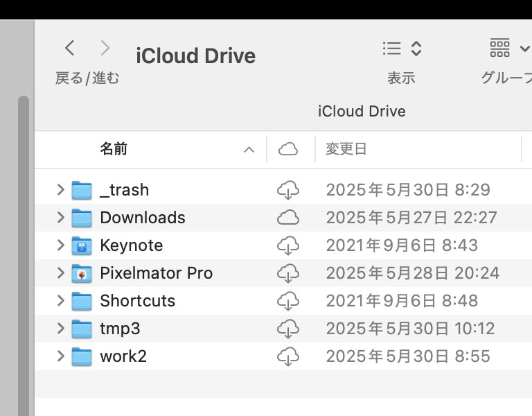The image size is (532, 416).
Task: Go back with the left chevron button
Action: pos(70,48)
